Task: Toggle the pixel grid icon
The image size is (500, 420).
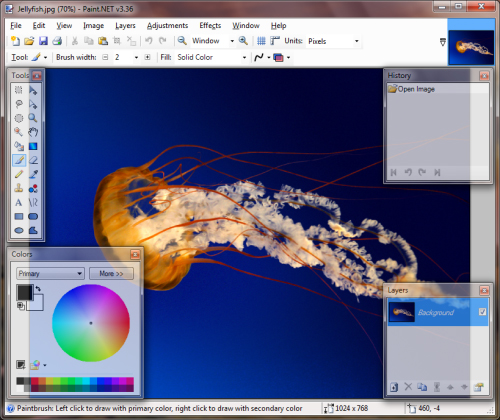Action: [261, 41]
